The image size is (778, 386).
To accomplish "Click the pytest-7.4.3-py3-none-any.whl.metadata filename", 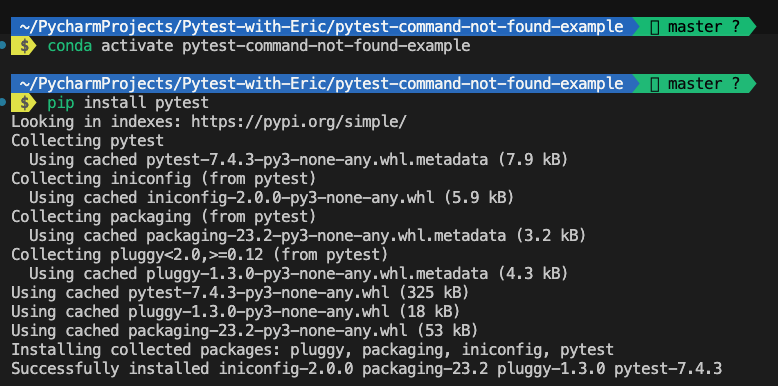I will pyautogui.click(x=317, y=160).
